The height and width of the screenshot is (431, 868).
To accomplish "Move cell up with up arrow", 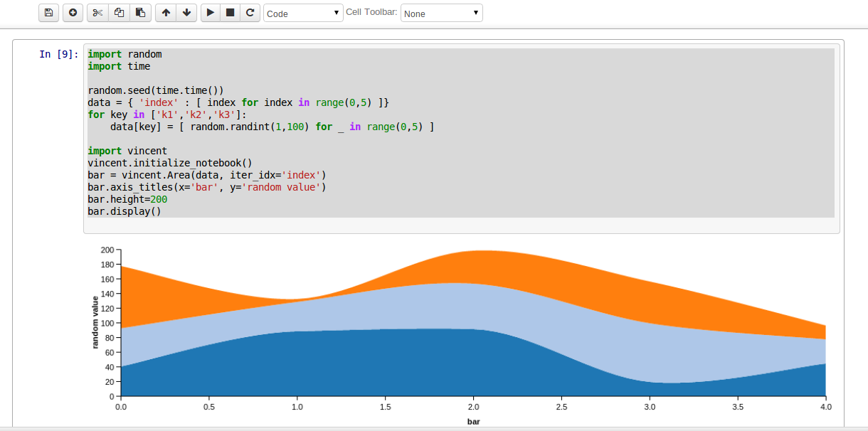I will pos(165,13).
